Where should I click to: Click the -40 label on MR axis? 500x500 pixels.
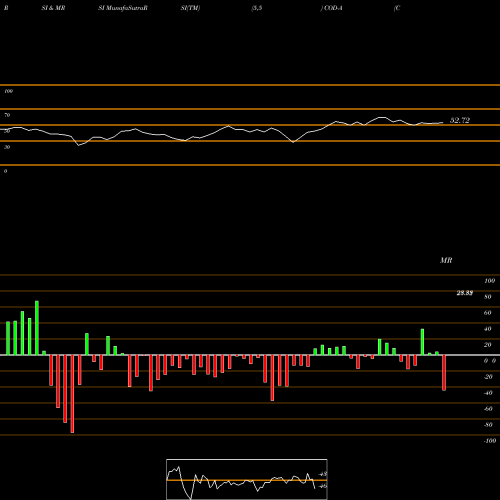pyautogui.click(x=488, y=393)
